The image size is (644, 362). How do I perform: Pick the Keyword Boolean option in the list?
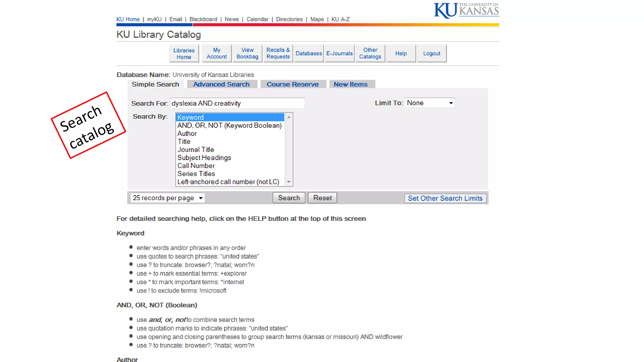pyautogui.click(x=229, y=125)
